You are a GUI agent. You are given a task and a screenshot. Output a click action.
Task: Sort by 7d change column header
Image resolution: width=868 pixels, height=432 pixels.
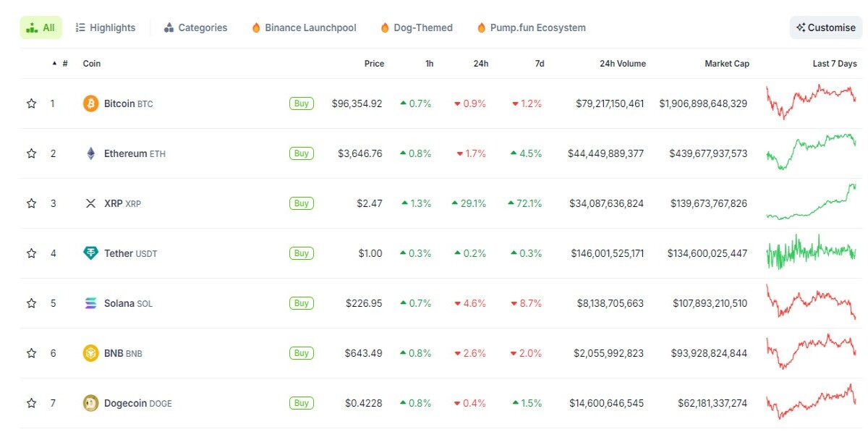[540, 64]
